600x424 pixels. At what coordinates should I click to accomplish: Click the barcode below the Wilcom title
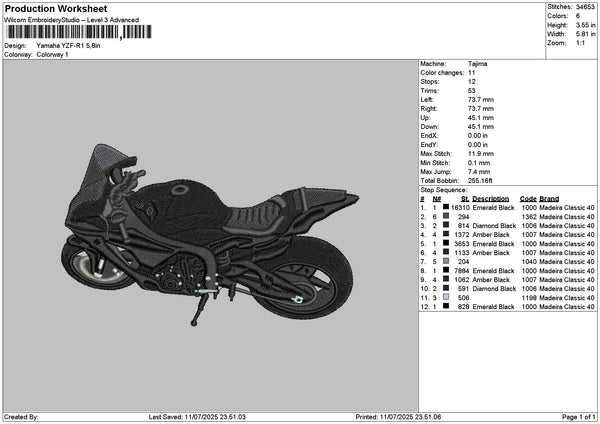click(x=75, y=32)
